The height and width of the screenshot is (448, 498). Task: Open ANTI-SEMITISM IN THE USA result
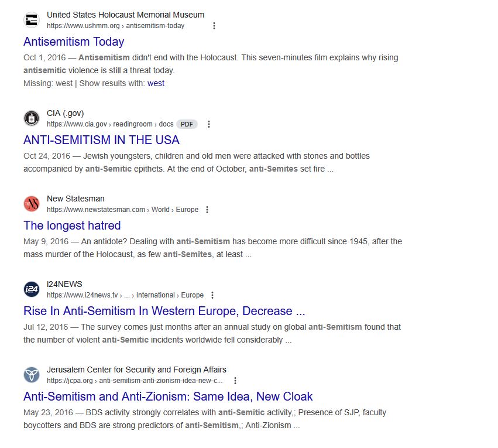[x=101, y=140]
